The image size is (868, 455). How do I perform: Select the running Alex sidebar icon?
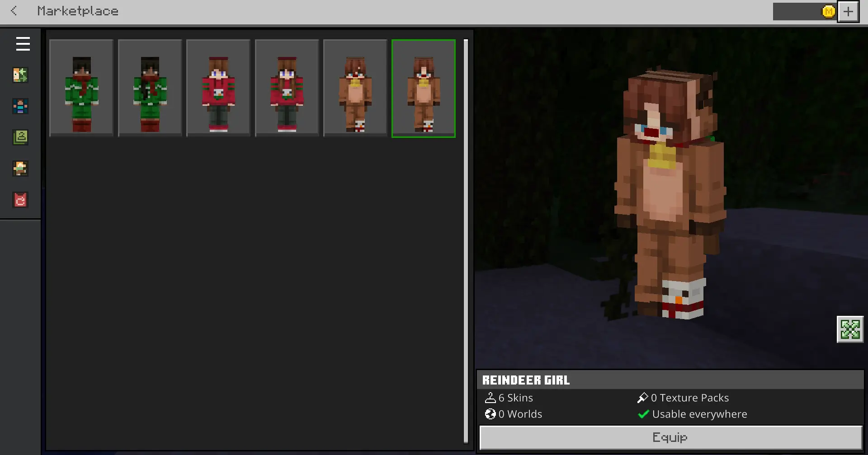coord(20,169)
